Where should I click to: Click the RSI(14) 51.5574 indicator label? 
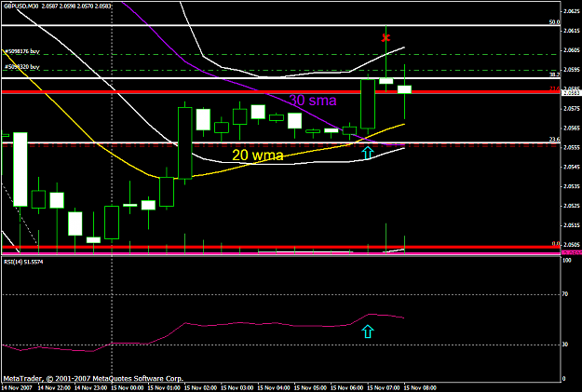[23, 262]
